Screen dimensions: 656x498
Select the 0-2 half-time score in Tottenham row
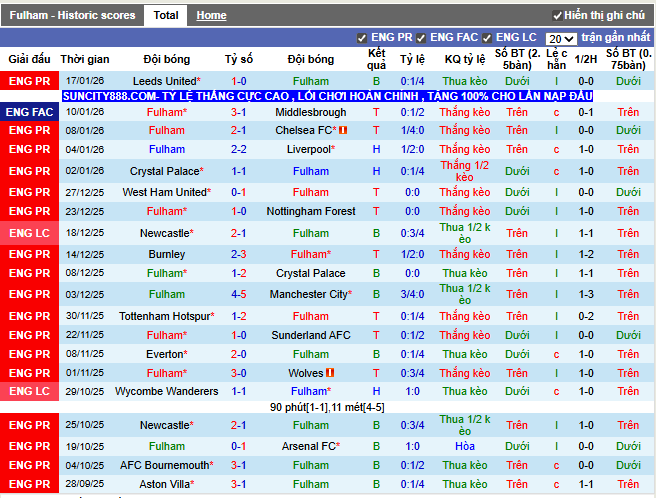pos(586,316)
